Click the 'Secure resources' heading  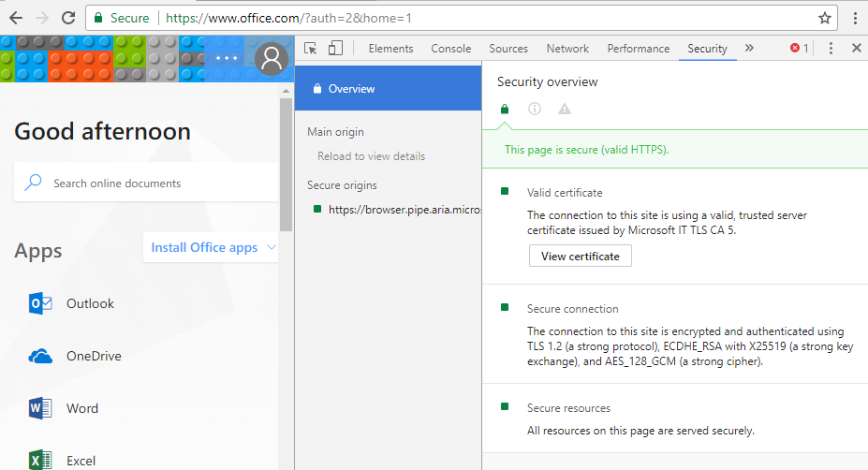(568, 408)
